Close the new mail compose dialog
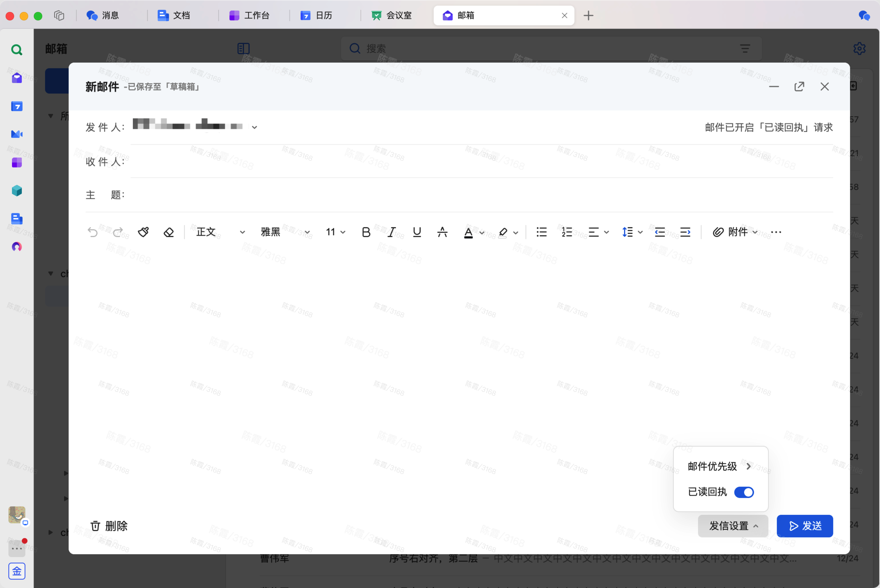880x588 pixels. (824, 87)
